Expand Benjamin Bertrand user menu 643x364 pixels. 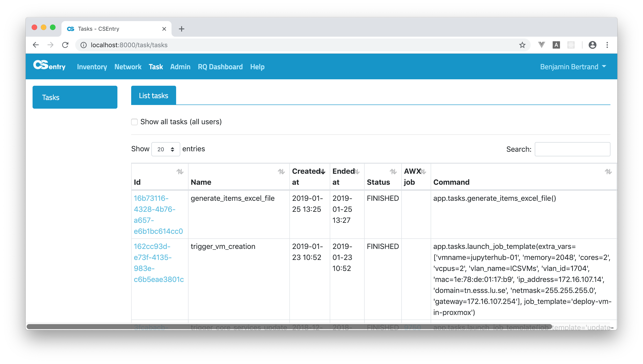pyautogui.click(x=573, y=67)
